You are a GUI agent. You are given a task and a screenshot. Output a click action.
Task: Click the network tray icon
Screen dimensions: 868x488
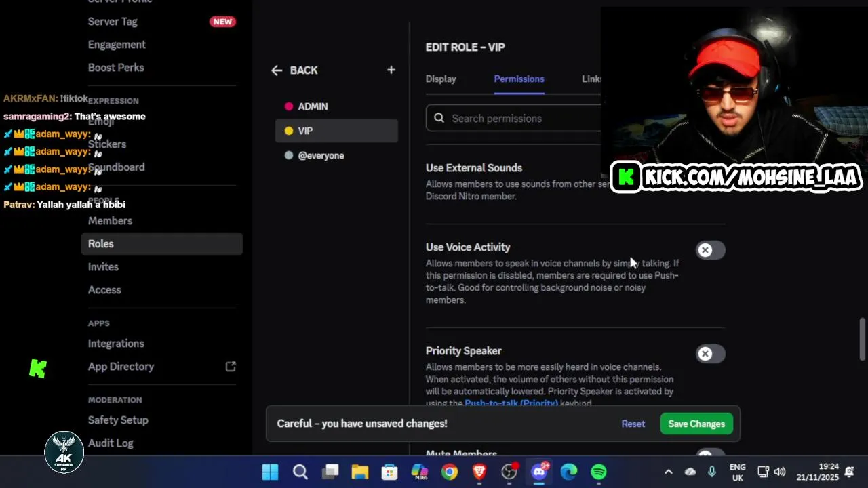click(763, 472)
